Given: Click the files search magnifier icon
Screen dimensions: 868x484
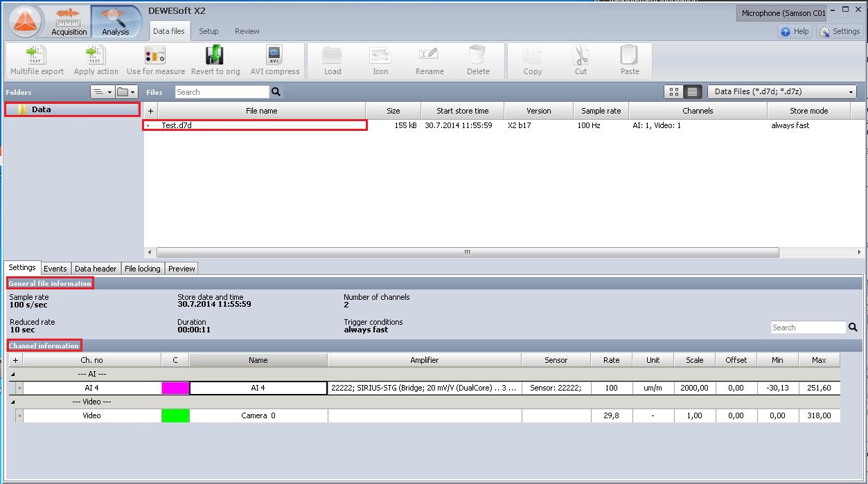Looking at the screenshot, I should pos(276,92).
